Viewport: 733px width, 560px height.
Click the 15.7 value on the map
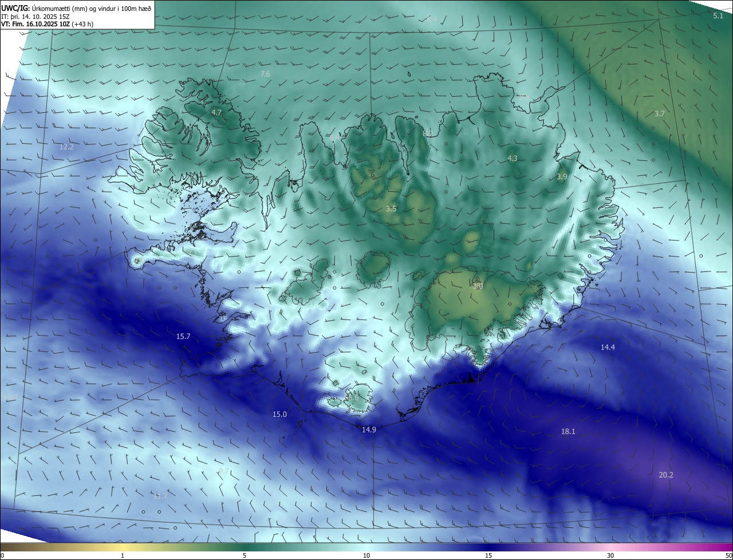(x=183, y=336)
